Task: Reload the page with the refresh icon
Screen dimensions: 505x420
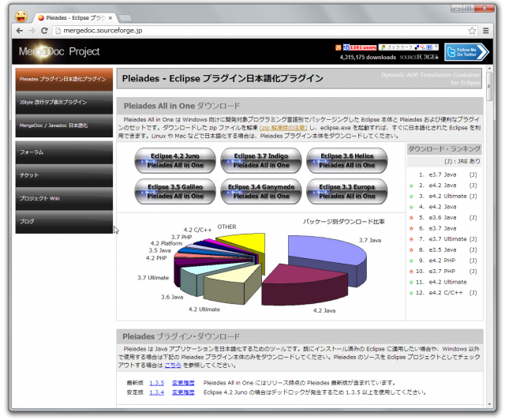Action: [44, 31]
